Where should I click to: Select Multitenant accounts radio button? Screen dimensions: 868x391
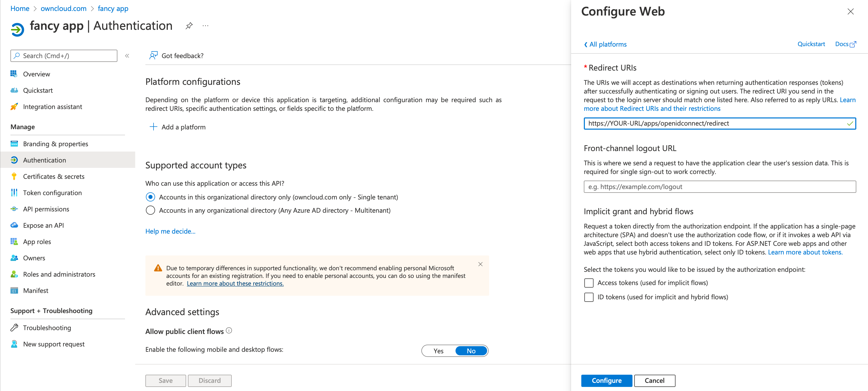(150, 210)
